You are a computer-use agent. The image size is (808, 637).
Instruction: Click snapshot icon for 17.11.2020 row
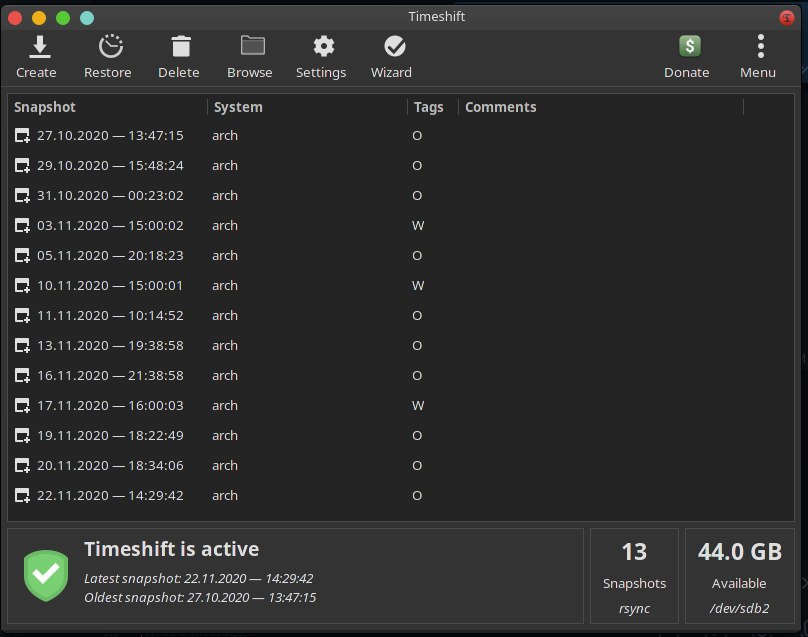(22, 406)
